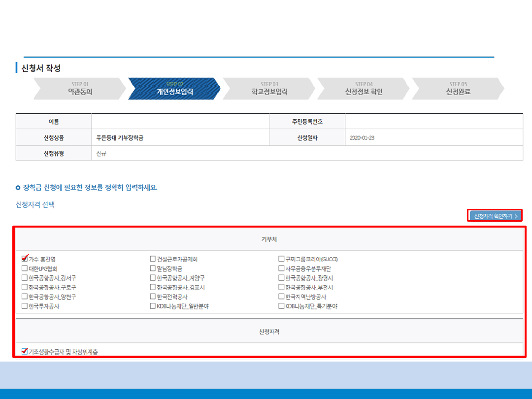Image resolution: width=532 pixels, height=399 pixels.
Task: Uncheck the 가수 홍진영 donor checkbox
Action: click(25, 259)
